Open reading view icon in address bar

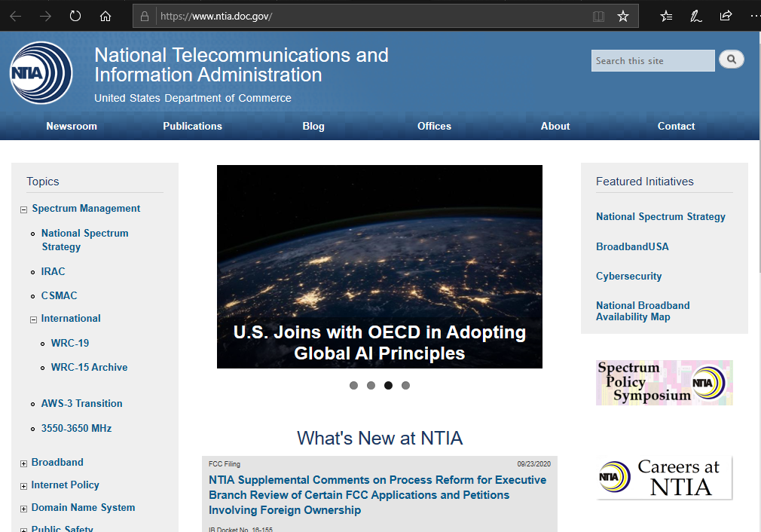tap(598, 17)
